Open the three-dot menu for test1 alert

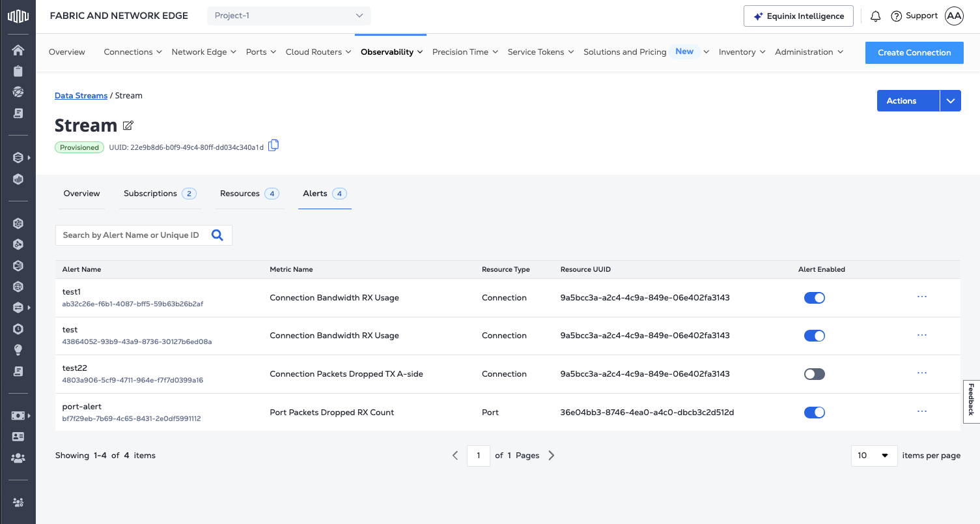click(x=921, y=297)
